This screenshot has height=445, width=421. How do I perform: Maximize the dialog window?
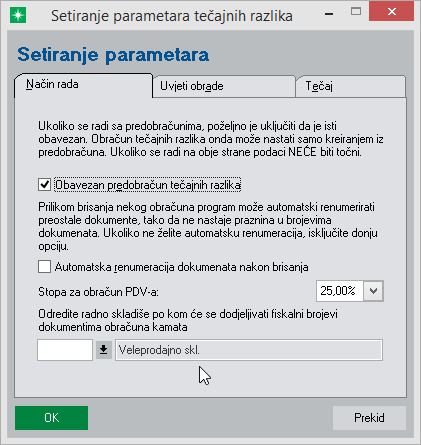(x=356, y=12)
